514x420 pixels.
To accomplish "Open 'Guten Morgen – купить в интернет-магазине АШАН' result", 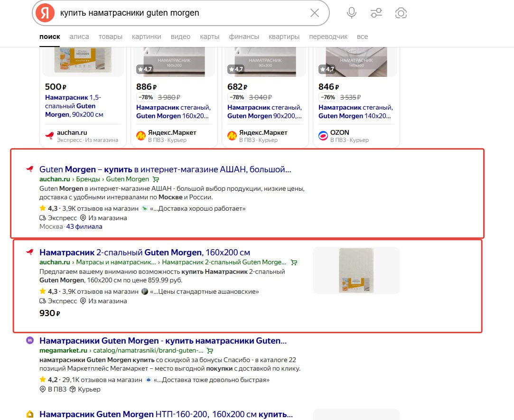I will tap(165, 169).
